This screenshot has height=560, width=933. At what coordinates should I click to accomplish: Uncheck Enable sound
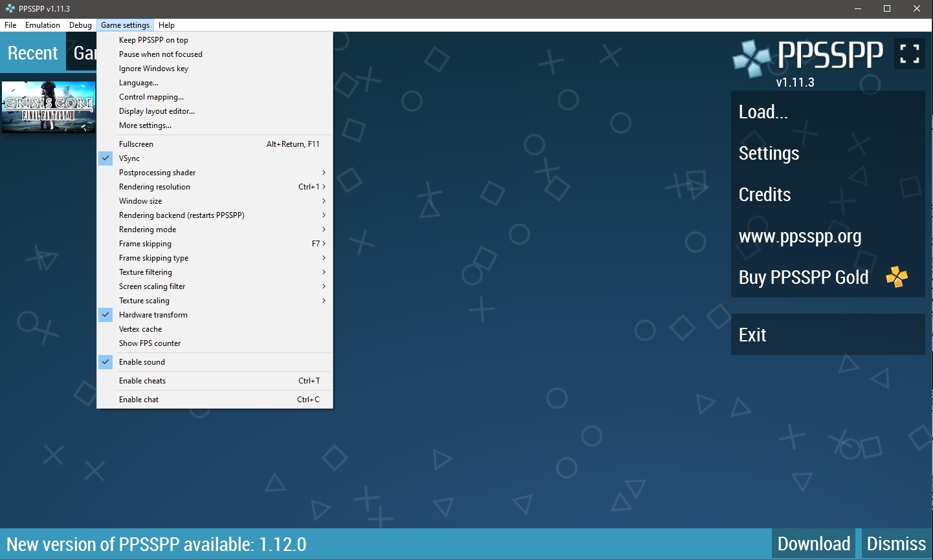click(142, 362)
